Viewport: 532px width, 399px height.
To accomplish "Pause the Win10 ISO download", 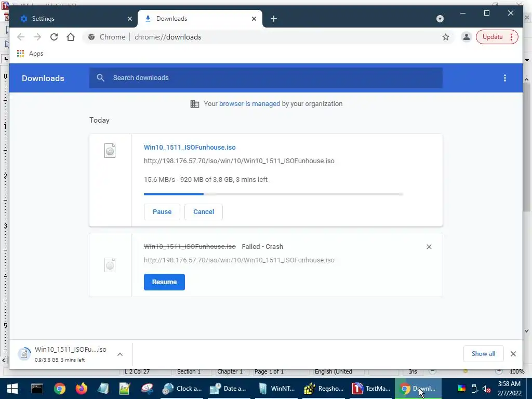I will [x=162, y=212].
